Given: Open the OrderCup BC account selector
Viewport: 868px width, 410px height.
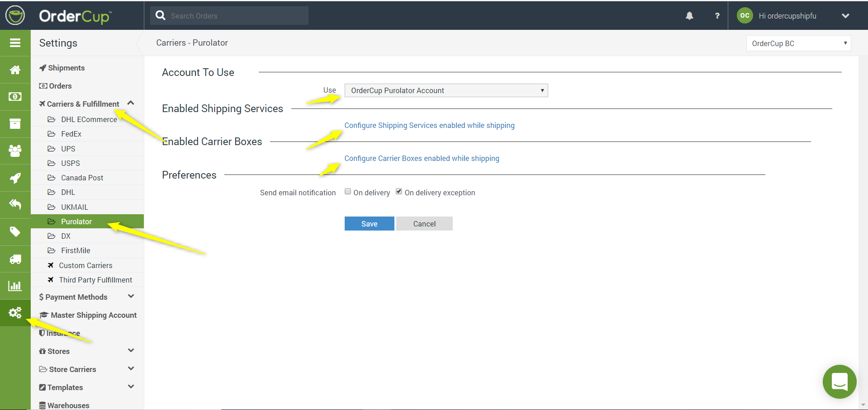Looking at the screenshot, I should 798,43.
